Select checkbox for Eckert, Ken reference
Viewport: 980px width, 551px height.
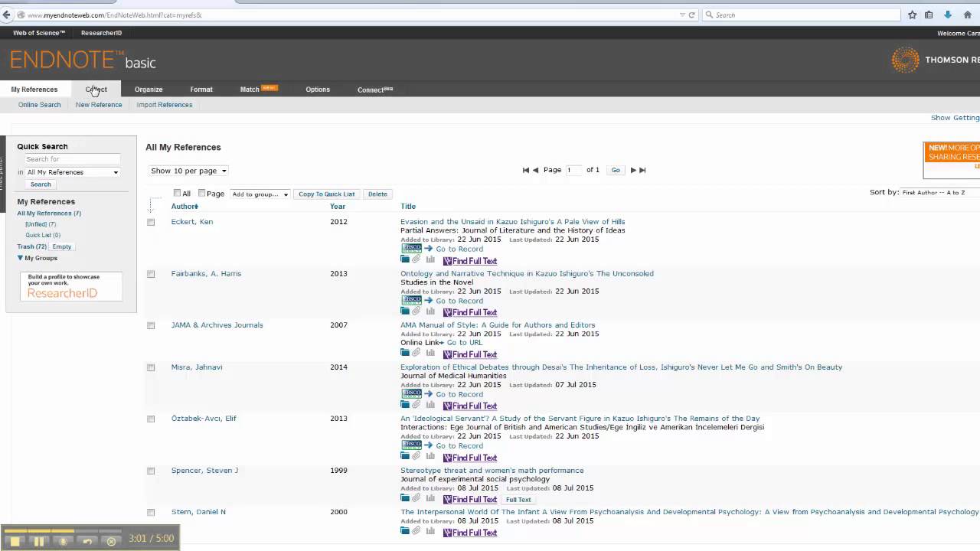click(151, 222)
